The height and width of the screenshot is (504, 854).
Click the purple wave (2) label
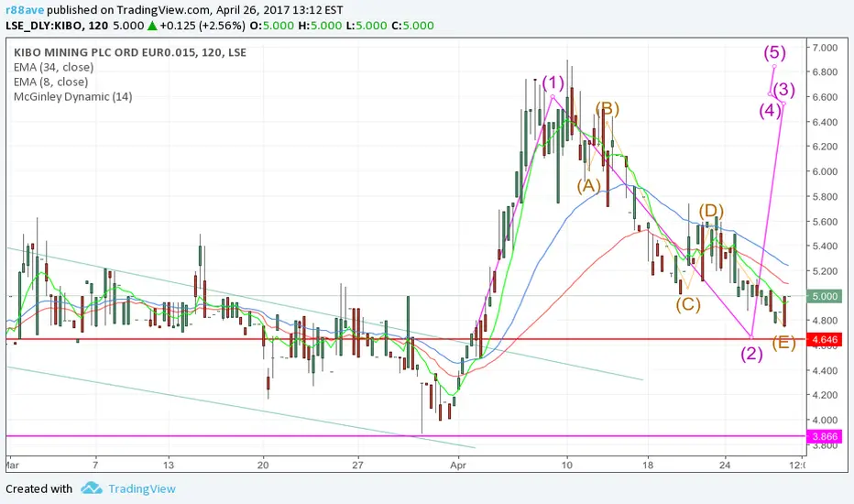click(x=751, y=354)
